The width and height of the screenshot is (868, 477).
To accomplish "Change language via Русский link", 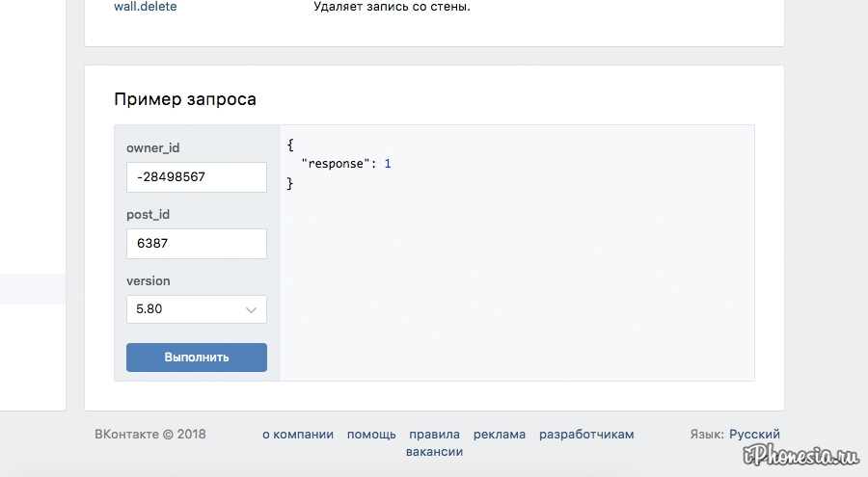I will click(x=754, y=435).
